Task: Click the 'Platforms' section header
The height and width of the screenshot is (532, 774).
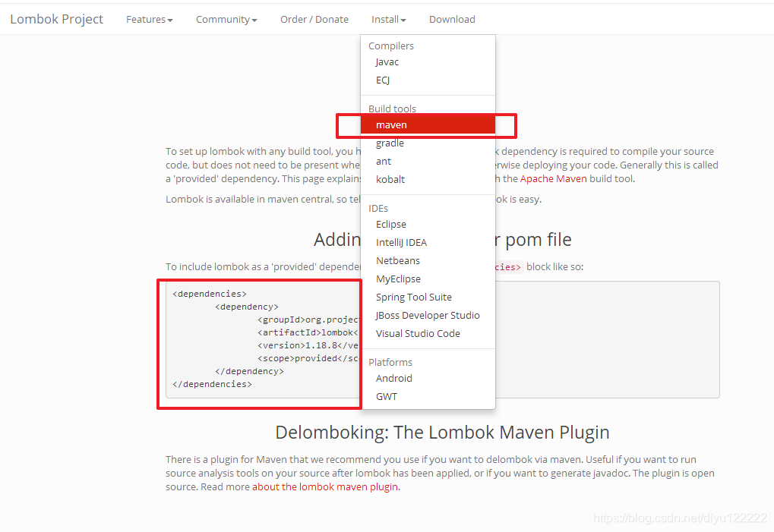Action: coord(390,363)
